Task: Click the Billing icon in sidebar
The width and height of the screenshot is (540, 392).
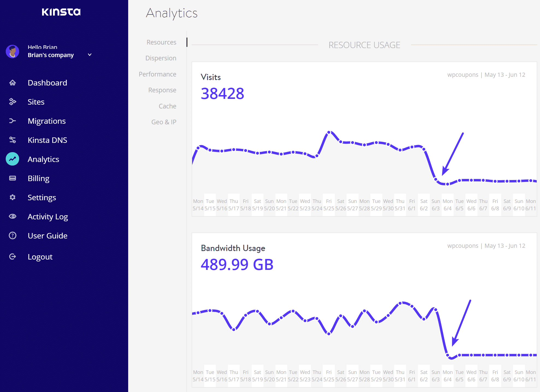Action: [x=13, y=178]
